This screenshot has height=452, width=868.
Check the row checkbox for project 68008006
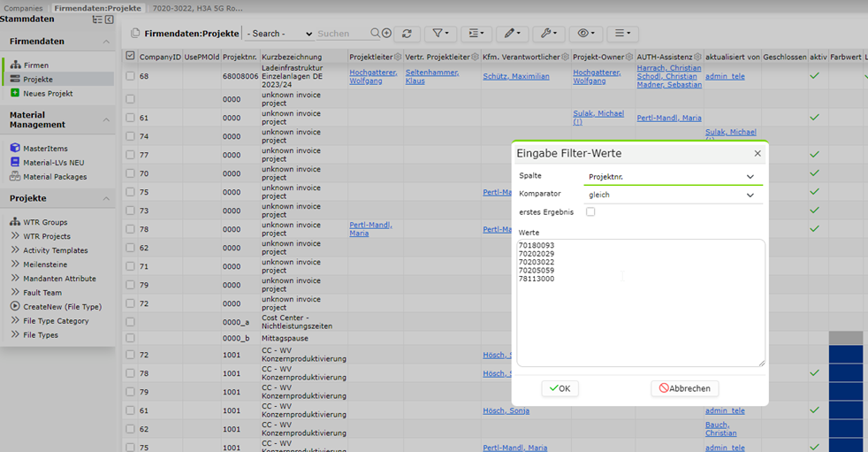130,76
